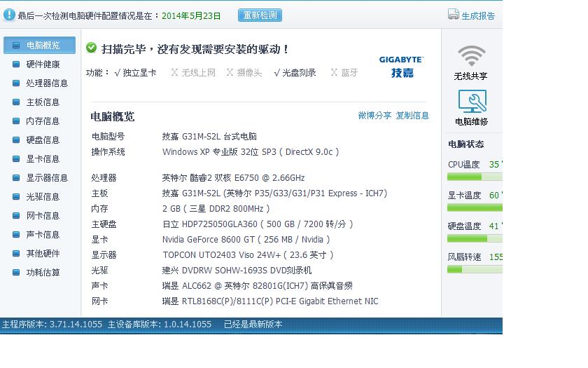Image resolution: width=588 pixels, height=368 pixels.
Task: Click the icon beside 处理器信息
Action: tap(16, 83)
